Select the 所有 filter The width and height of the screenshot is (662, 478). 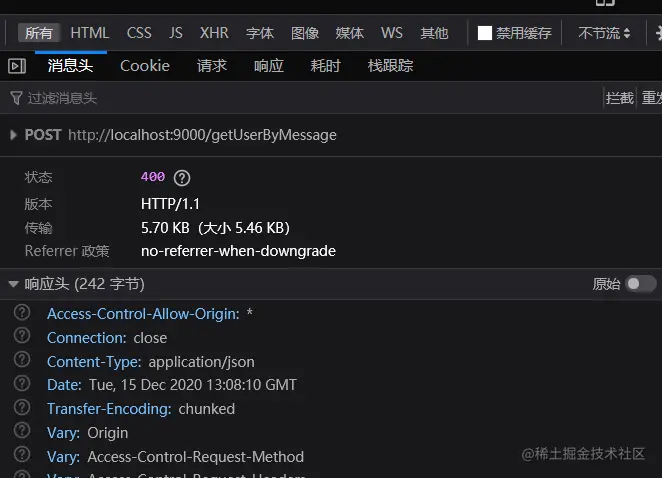coord(39,33)
